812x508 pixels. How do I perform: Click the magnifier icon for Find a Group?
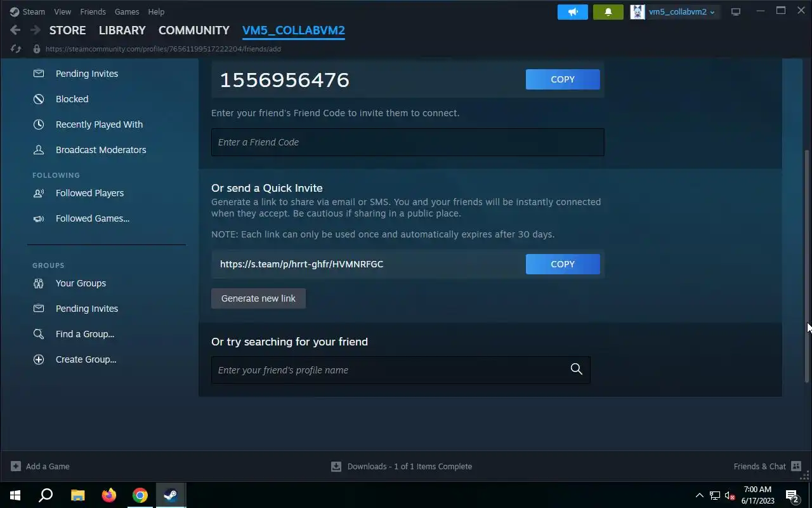point(39,334)
